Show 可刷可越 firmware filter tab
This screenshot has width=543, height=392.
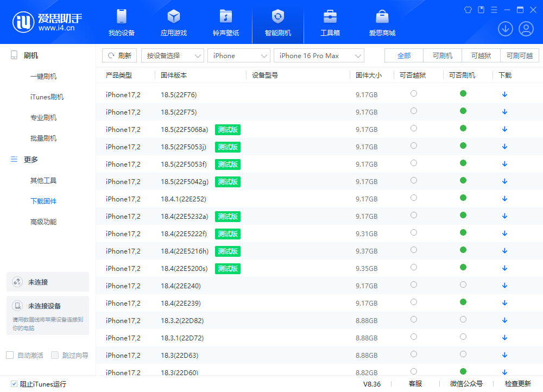coord(520,55)
